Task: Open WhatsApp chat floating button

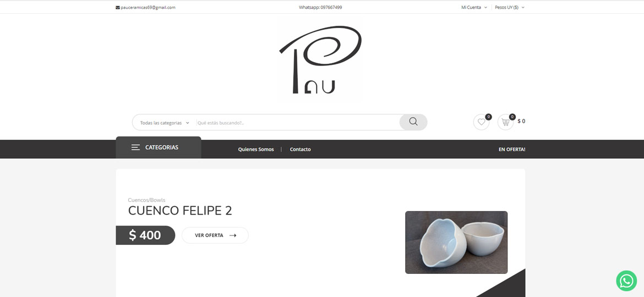Action: tap(626, 281)
